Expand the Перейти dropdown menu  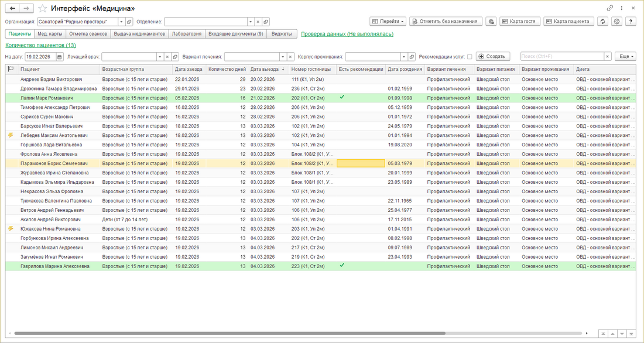click(388, 22)
